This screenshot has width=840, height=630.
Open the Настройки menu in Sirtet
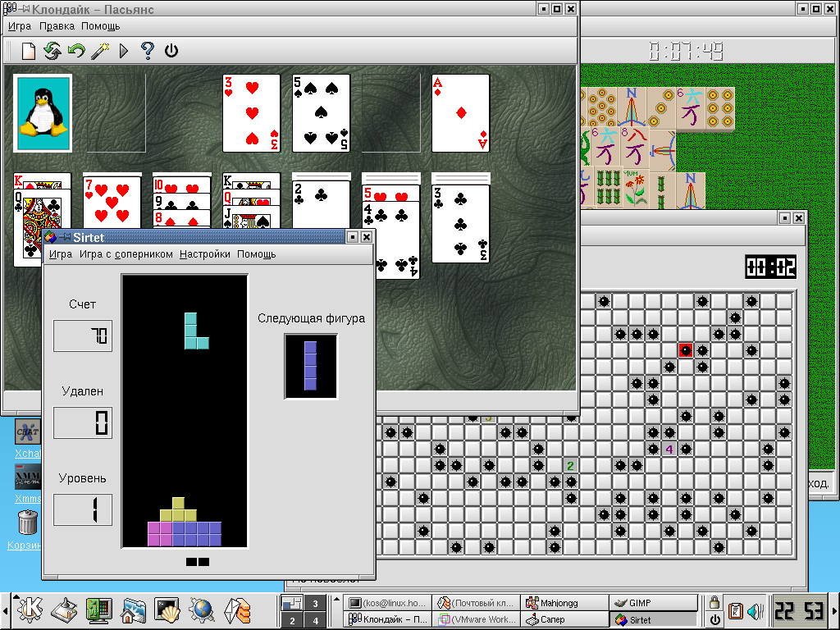tap(205, 254)
